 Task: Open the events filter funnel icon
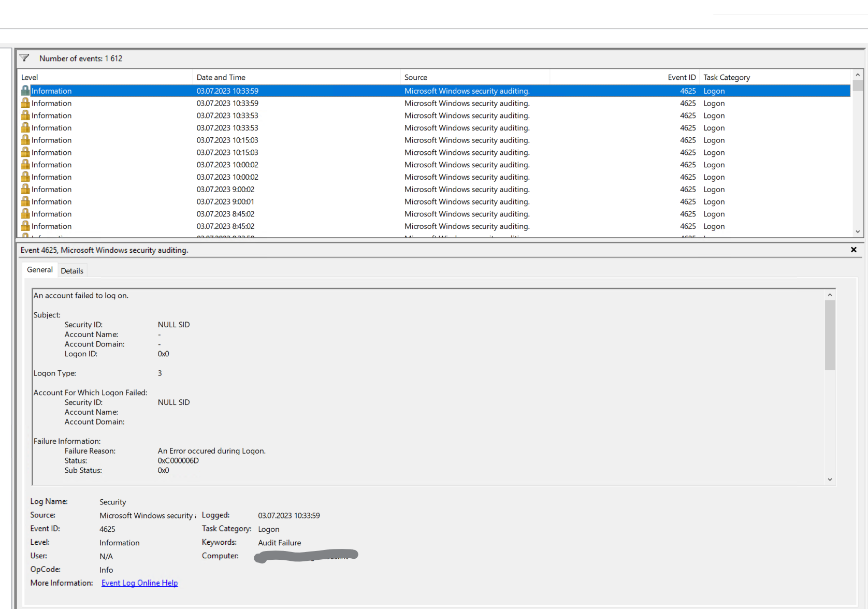24,57
